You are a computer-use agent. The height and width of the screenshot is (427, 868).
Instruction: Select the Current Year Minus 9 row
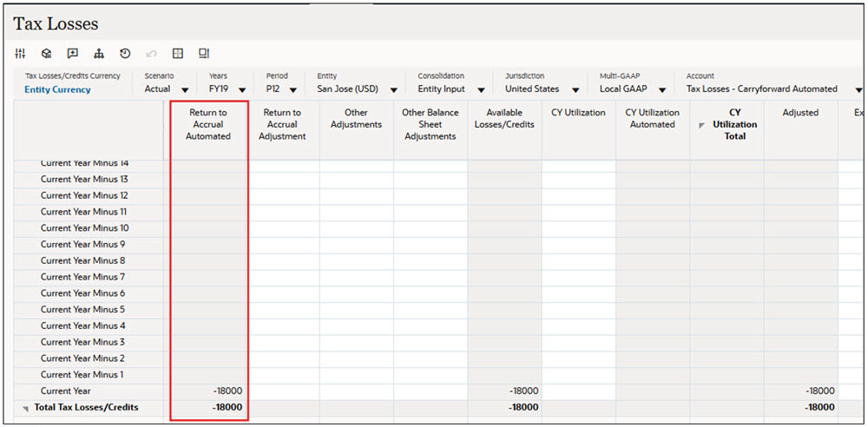(89, 244)
